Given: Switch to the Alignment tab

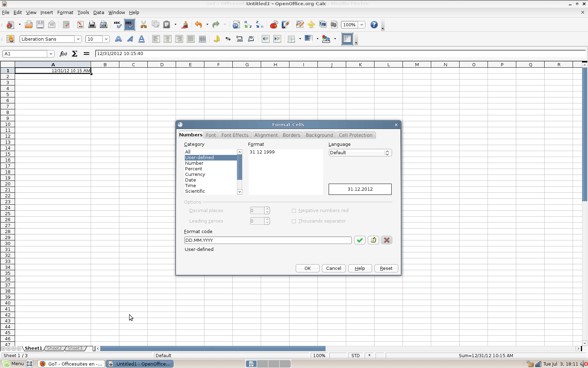Looking at the screenshot, I should pyautogui.click(x=266, y=135).
